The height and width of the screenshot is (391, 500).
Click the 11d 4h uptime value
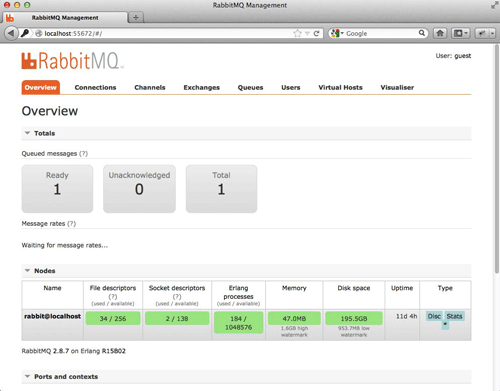[406, 316]
